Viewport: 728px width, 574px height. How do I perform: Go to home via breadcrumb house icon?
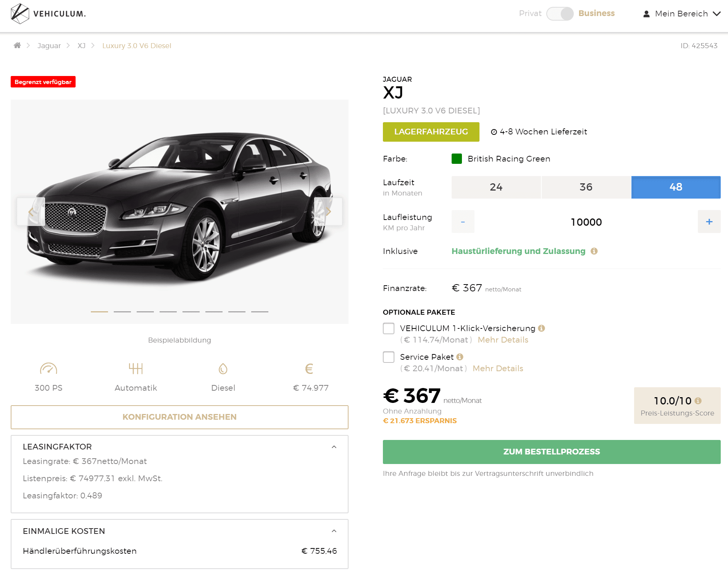point(17,45)
